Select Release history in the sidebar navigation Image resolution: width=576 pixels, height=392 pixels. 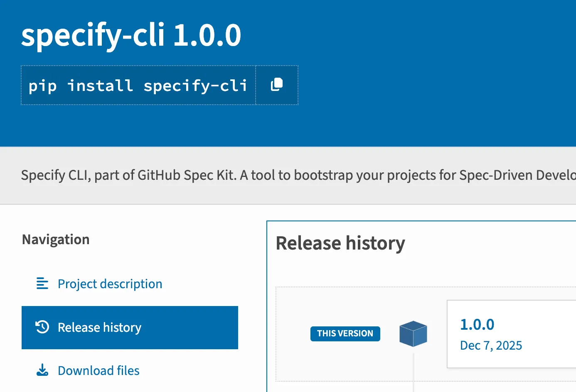point(99,327)
